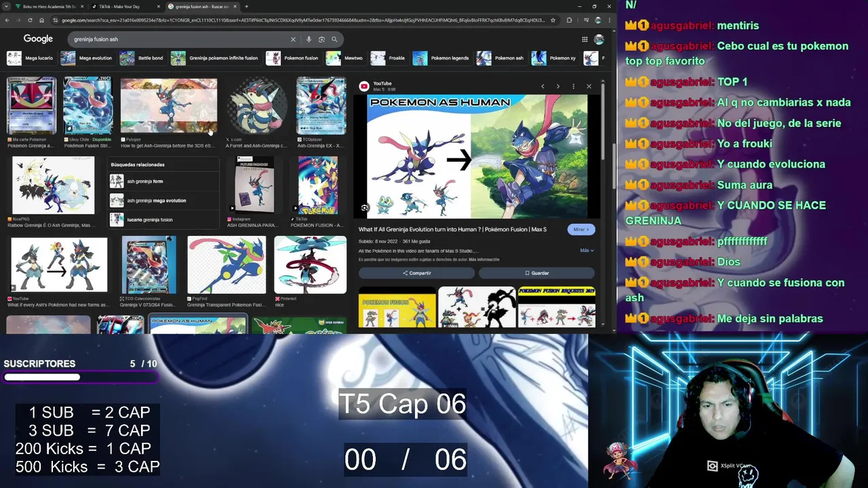Filter by the Froakie chip
Viewport: 868px width, 488px height.
[x=389, y=58]
